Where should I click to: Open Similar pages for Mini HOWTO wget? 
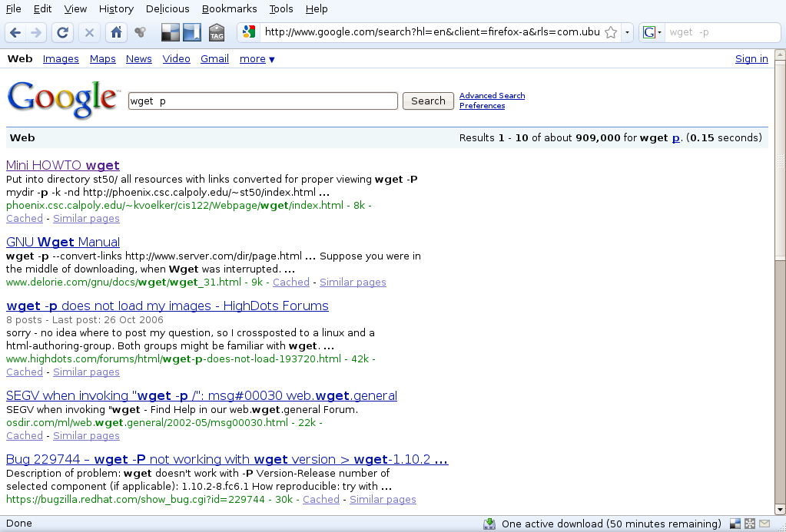(x=86, y=219)
